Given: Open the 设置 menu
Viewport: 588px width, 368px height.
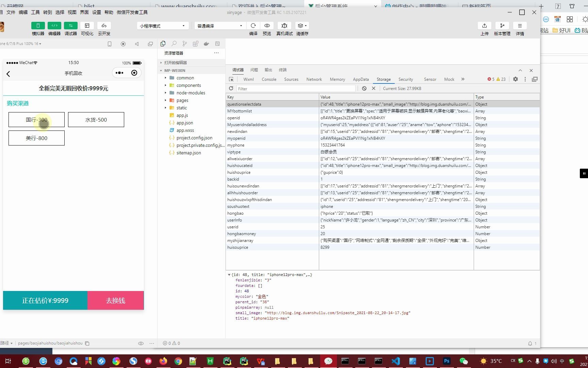Looking at the screenshot, I should pos(97,12).
